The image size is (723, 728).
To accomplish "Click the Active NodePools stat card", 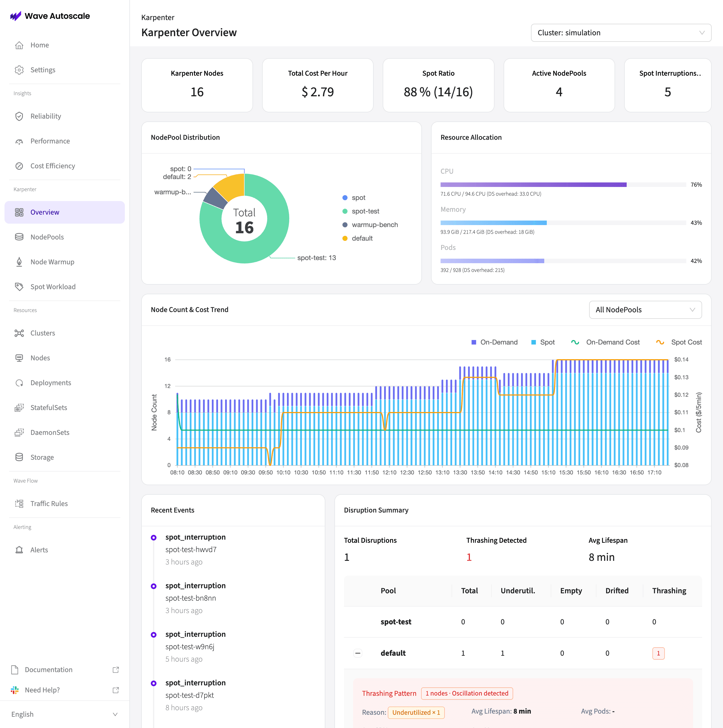I will [x=559, y=86].
